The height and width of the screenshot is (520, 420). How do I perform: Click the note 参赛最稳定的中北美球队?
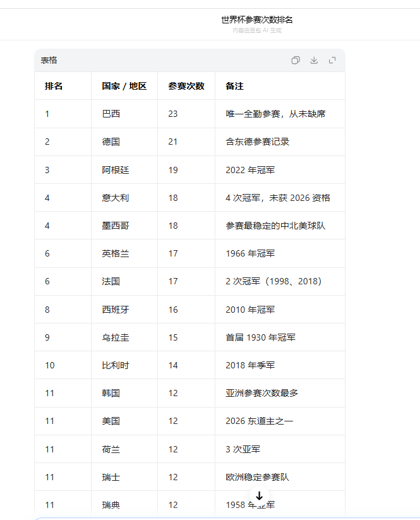click(275, 226)
